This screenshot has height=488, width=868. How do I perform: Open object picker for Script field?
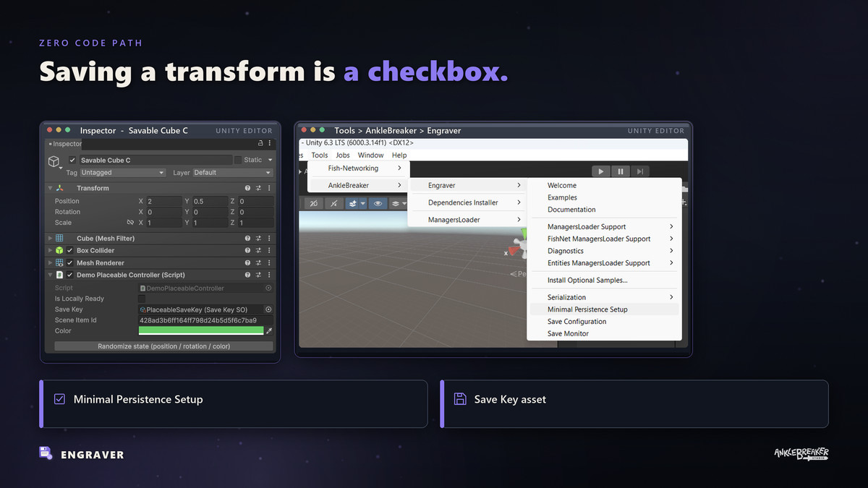[268, 288]
